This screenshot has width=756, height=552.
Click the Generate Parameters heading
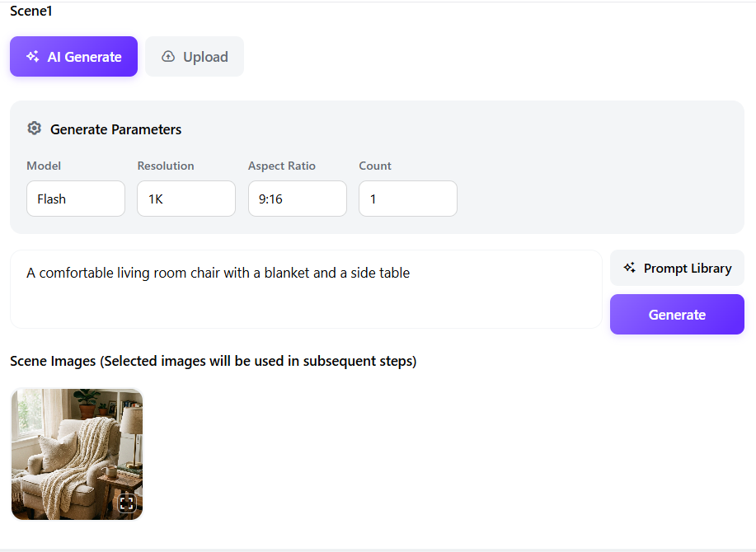pyautogui.click(x=115, y=129)
